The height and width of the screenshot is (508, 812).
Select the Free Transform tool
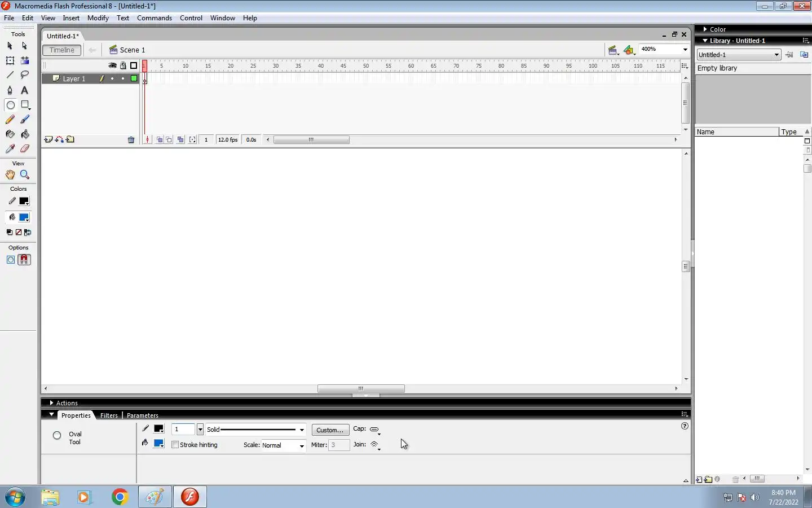click(10, 60)
